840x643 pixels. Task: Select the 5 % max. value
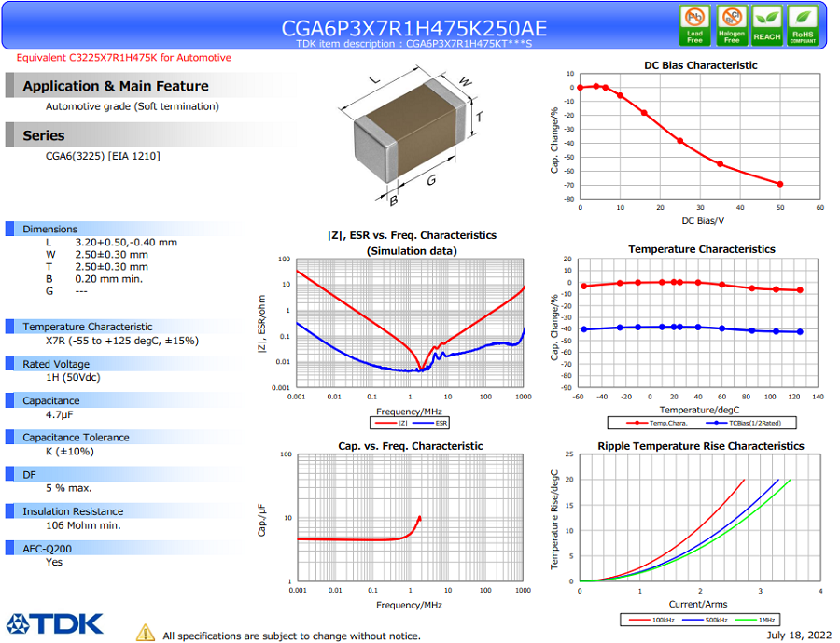(x=68, y=488)
